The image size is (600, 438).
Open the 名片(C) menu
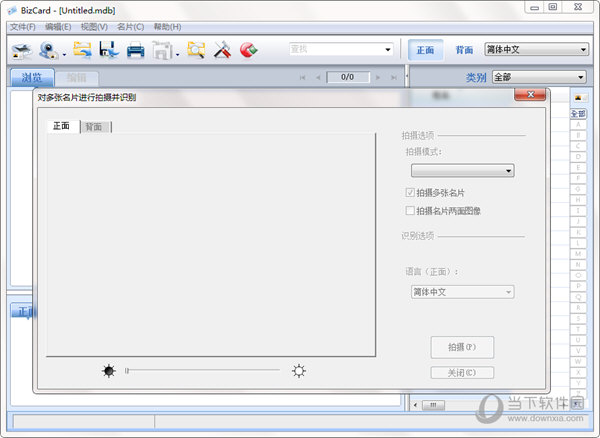tap(130, 27)
